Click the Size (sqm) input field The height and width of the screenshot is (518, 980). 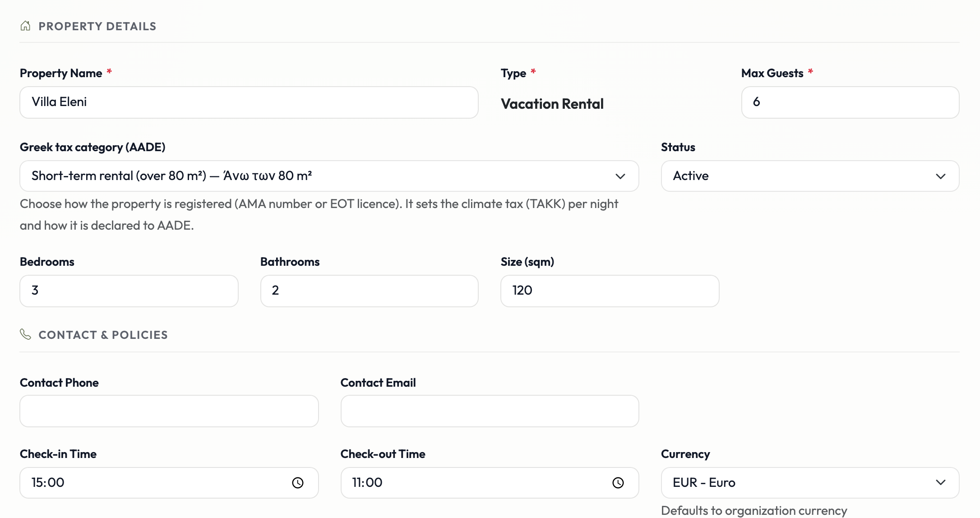[x=610, y=291]
